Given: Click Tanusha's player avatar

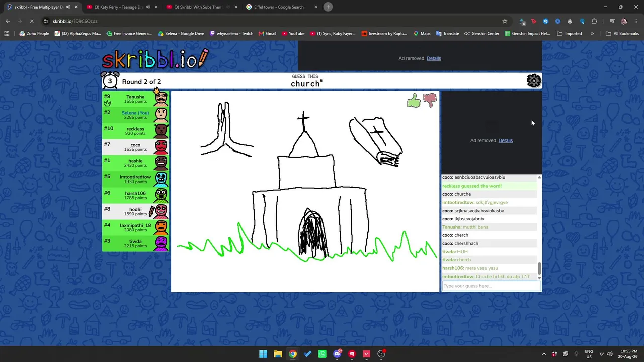Looking at the screenshot, I should pyautogui.click(x=161, y=99).
